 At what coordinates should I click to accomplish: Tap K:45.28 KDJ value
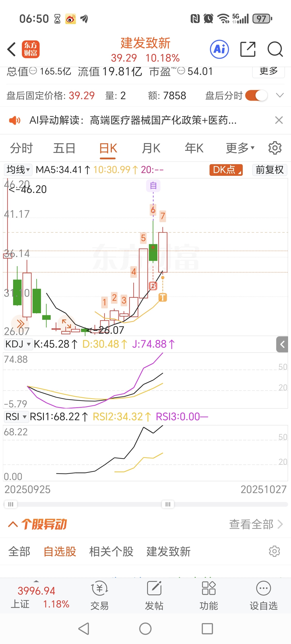click(x=55, y=344)
